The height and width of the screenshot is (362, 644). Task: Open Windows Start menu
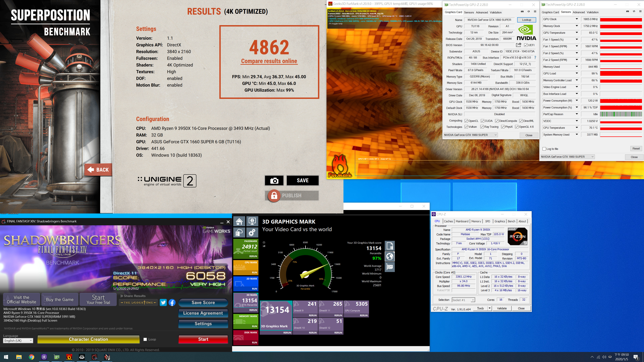coord(6,357)
